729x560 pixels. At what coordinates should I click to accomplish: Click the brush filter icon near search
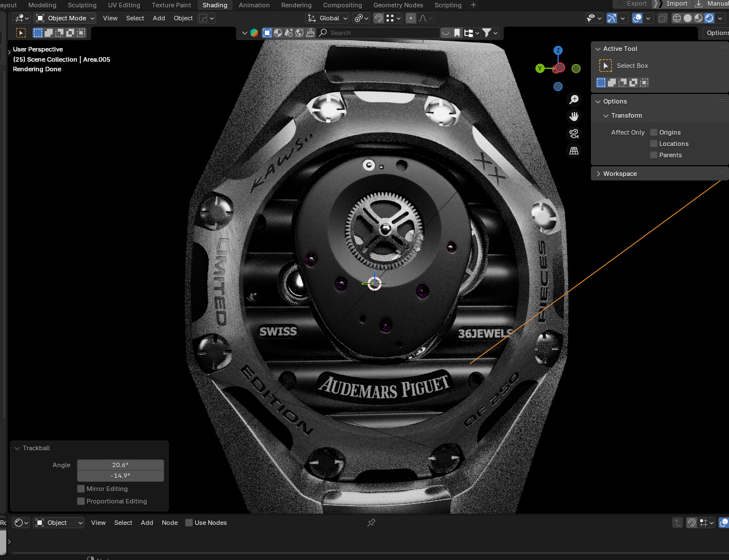click(310, 33)
